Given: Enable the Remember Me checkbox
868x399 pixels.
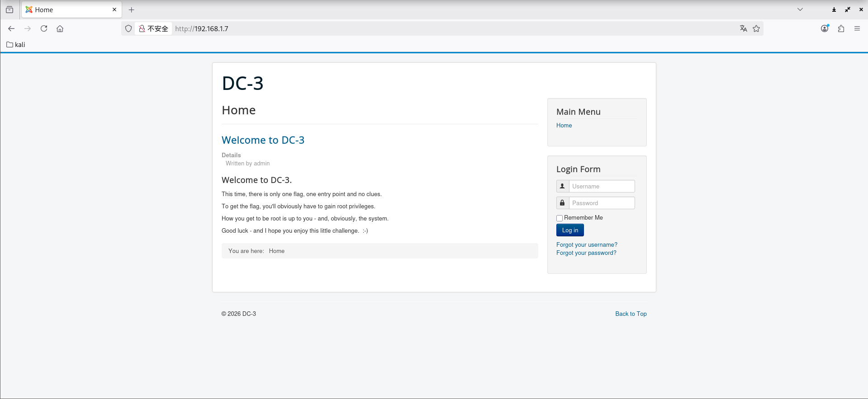Looking at the screenshot, I should pos(560,218).
